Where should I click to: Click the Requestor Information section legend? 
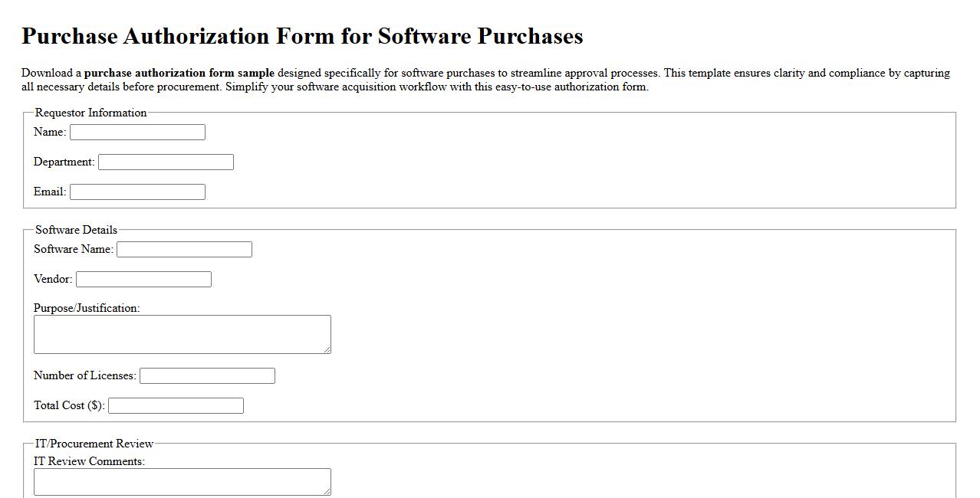click(90, 113)
